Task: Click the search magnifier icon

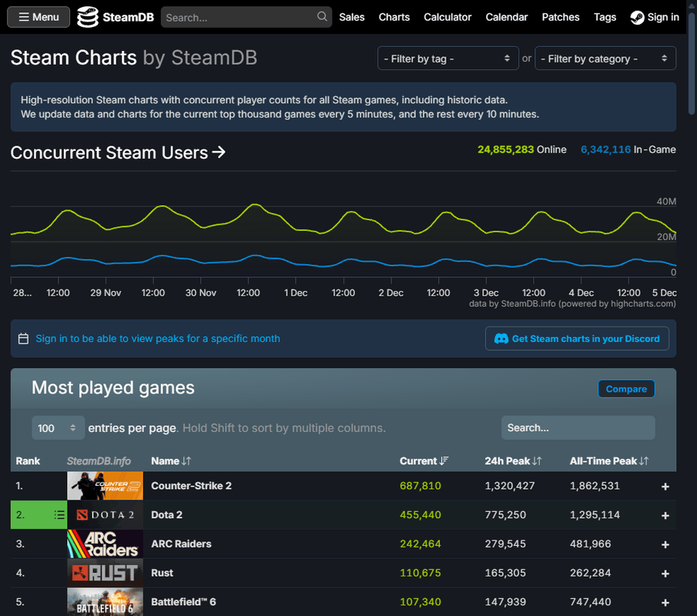Action: (x=322, y=17)
